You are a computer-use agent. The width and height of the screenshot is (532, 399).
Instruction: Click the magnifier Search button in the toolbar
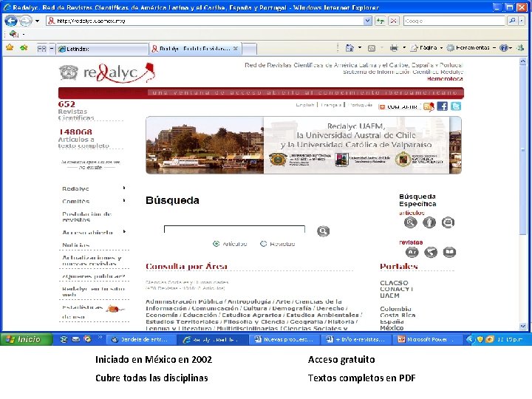(x=511, y=21)
